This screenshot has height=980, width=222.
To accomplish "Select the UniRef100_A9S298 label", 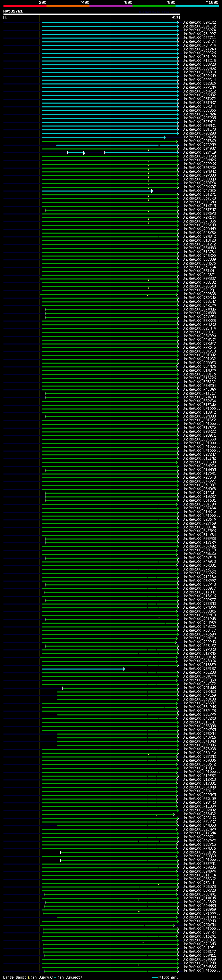I will (x=199, y=133).
